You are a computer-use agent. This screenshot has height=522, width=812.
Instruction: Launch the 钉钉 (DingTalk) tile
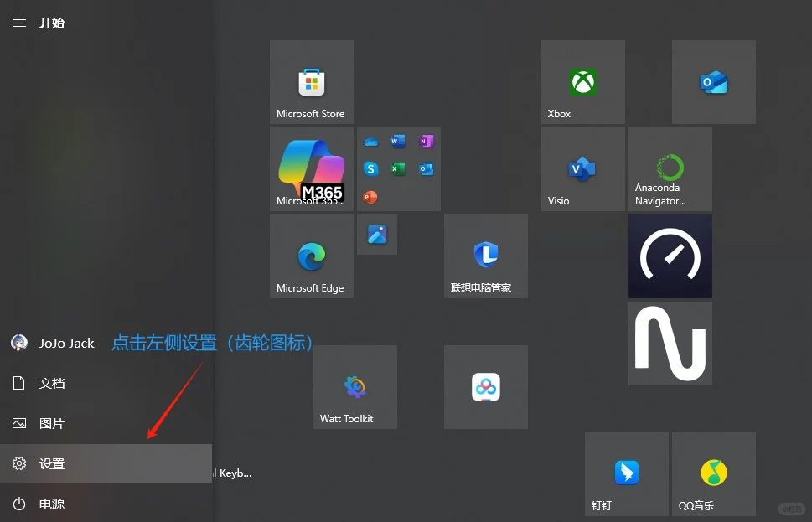[x=625, y=473]
